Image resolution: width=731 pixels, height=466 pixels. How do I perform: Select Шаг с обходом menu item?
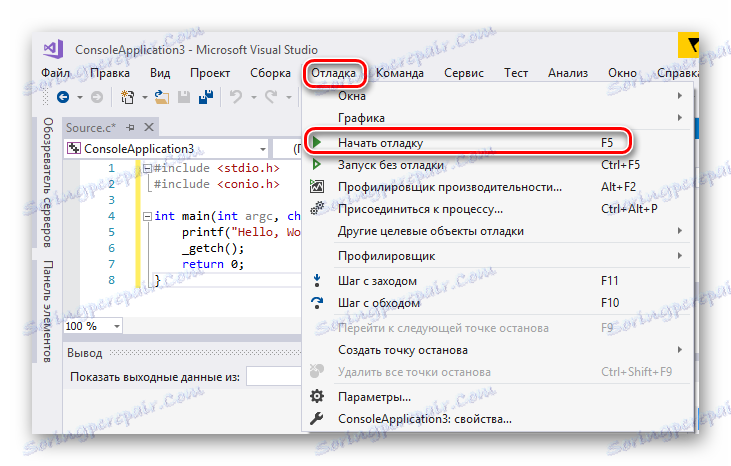point(498,303)
